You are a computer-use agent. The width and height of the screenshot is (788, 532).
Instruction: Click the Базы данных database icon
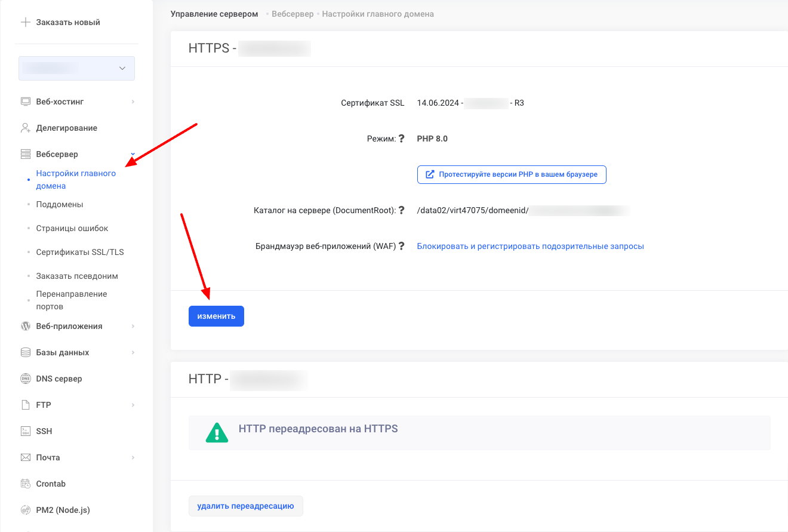26,352
